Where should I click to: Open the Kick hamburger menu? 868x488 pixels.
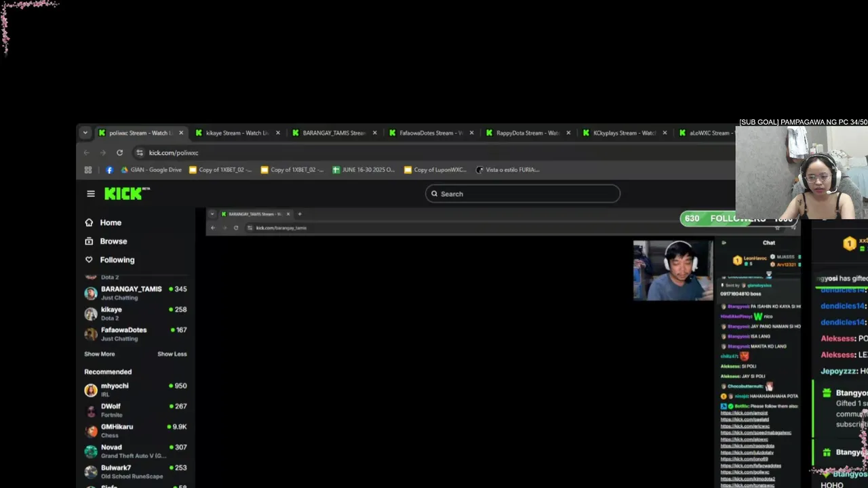click(x=91, y=194)
